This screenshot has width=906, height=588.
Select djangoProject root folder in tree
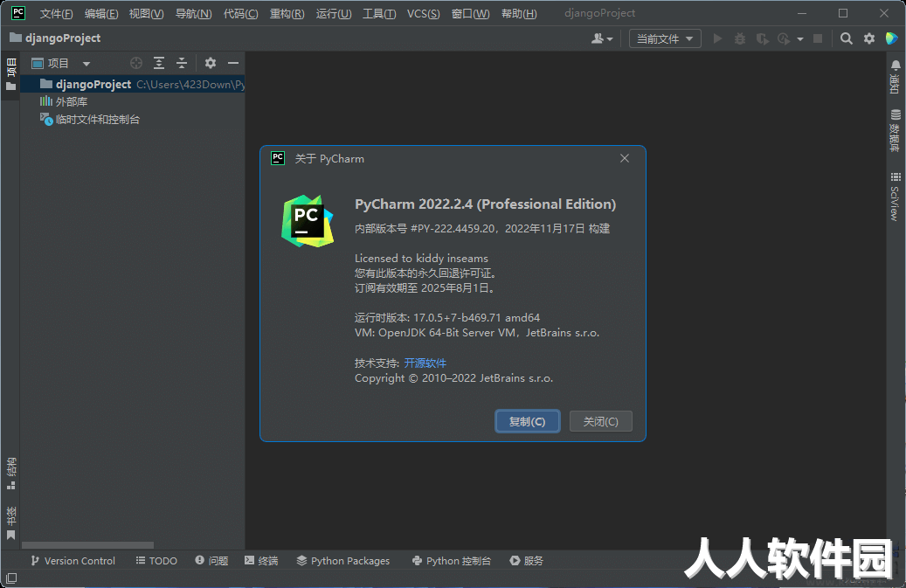click(x=132, y=85)
